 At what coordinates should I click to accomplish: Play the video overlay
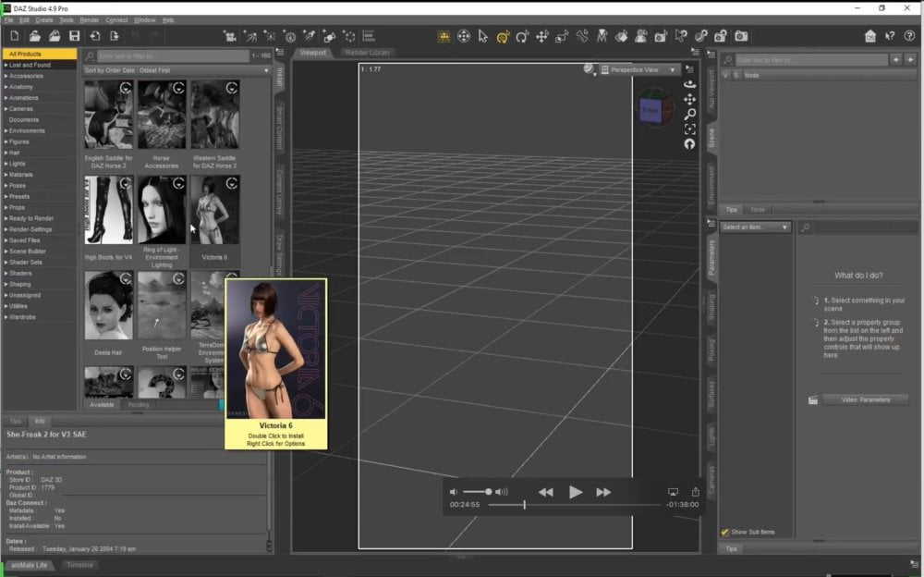pyautogui.click(x=575, y=492)
